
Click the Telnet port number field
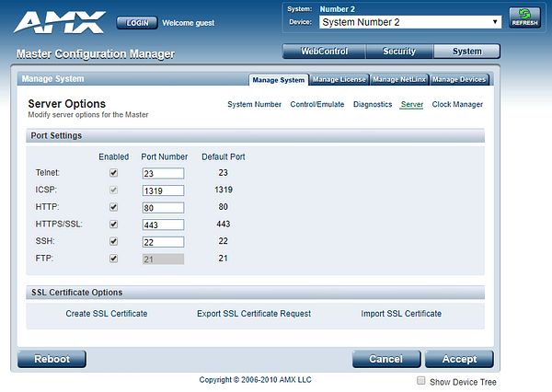click(x=163, y=173)
